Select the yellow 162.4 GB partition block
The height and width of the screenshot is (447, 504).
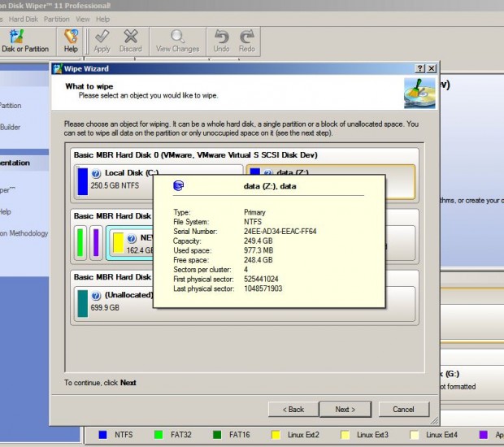tap(119, 243)
